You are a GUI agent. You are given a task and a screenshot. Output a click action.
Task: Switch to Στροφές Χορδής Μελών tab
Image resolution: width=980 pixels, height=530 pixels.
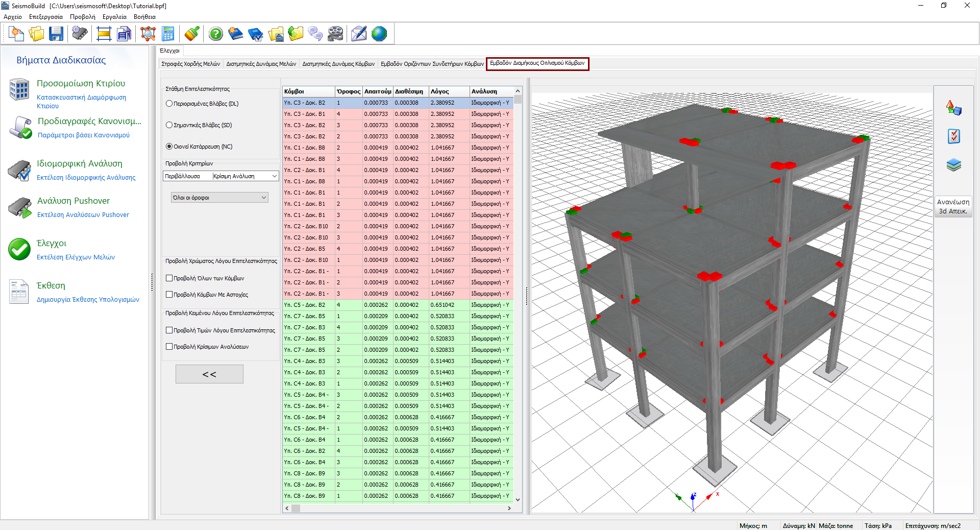(x=190, y=64)
